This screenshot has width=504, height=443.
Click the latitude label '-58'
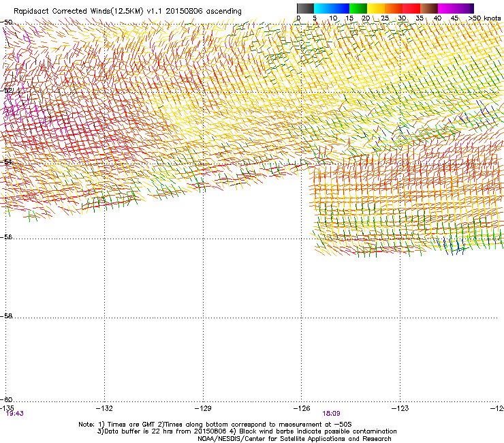pyautogui.click(x=6, y=316)
